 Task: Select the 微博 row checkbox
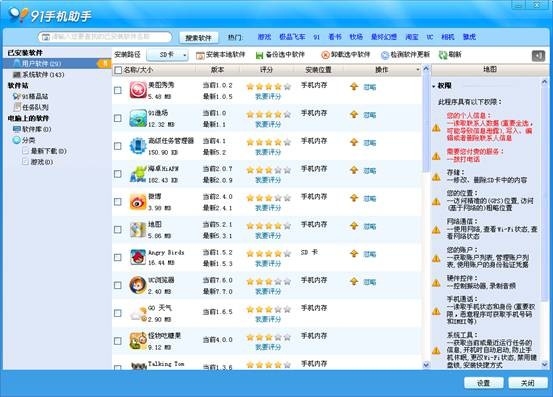[x=118, y=202]
